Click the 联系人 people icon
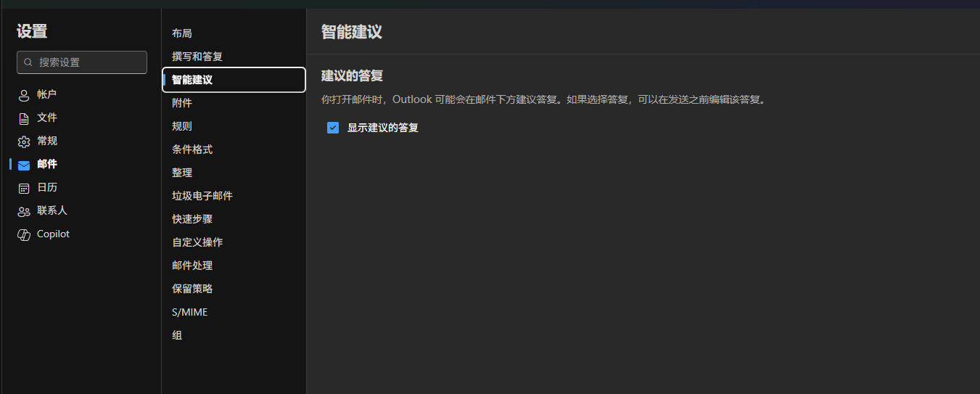The width and height of the screenshot is (980, 394). coord(24,211)
